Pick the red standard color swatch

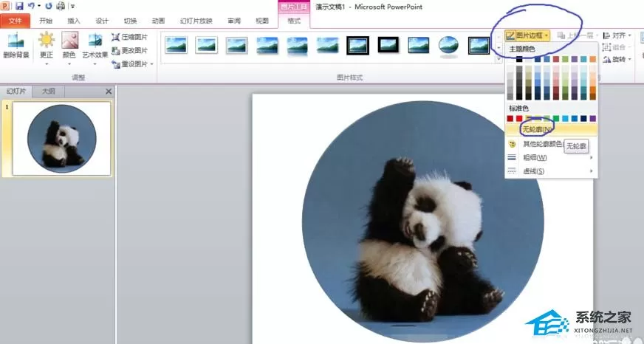click(x=519, y=119)
